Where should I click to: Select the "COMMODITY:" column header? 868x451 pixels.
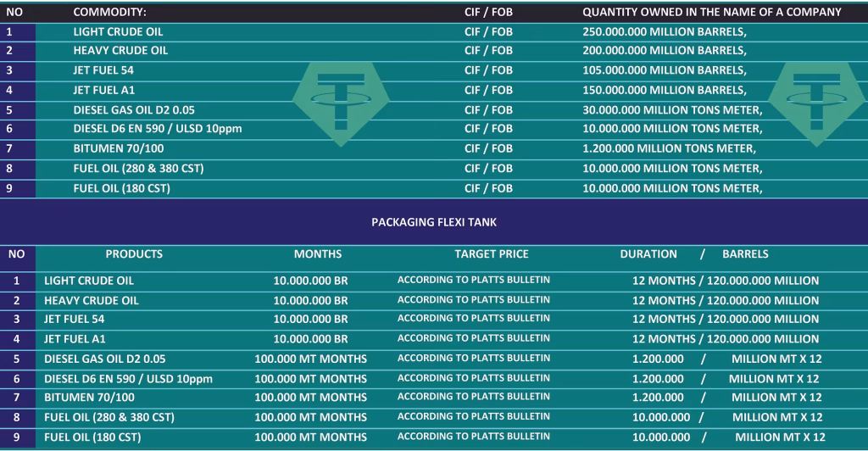(109, 13)
